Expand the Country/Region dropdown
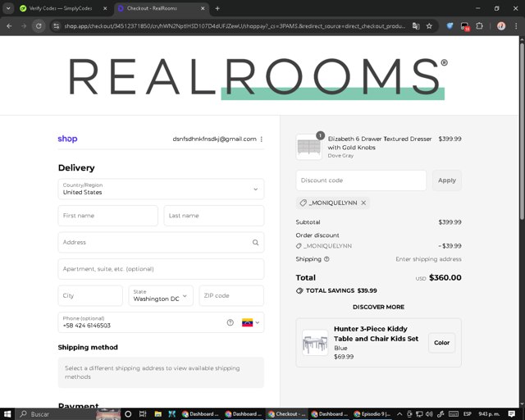 coord(161,189)
